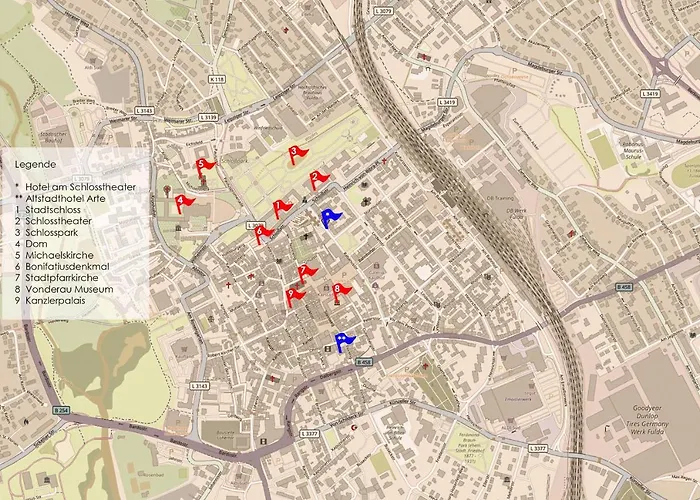The image size is (700, 500).
Task: Select red flag number 4 at Dom
Action: (183, 201)
